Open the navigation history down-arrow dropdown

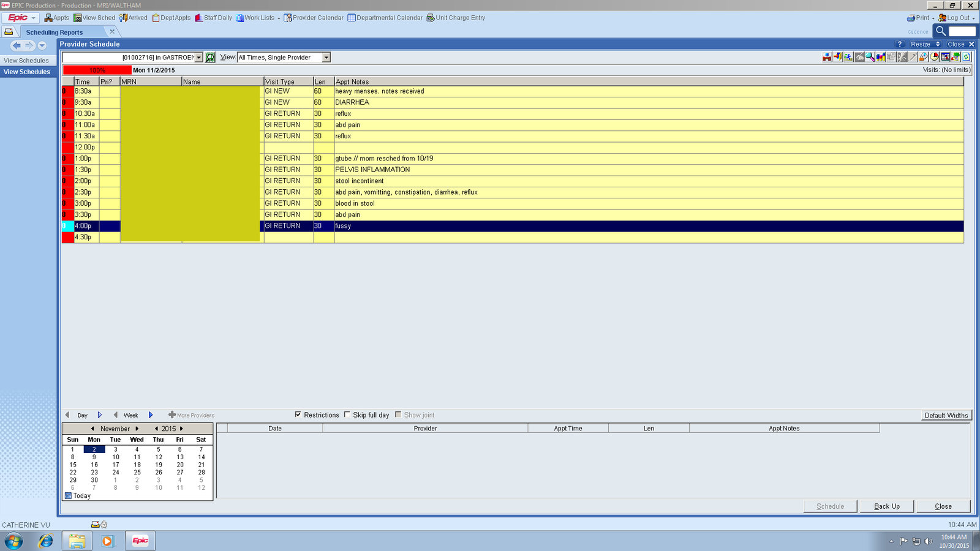42,45
